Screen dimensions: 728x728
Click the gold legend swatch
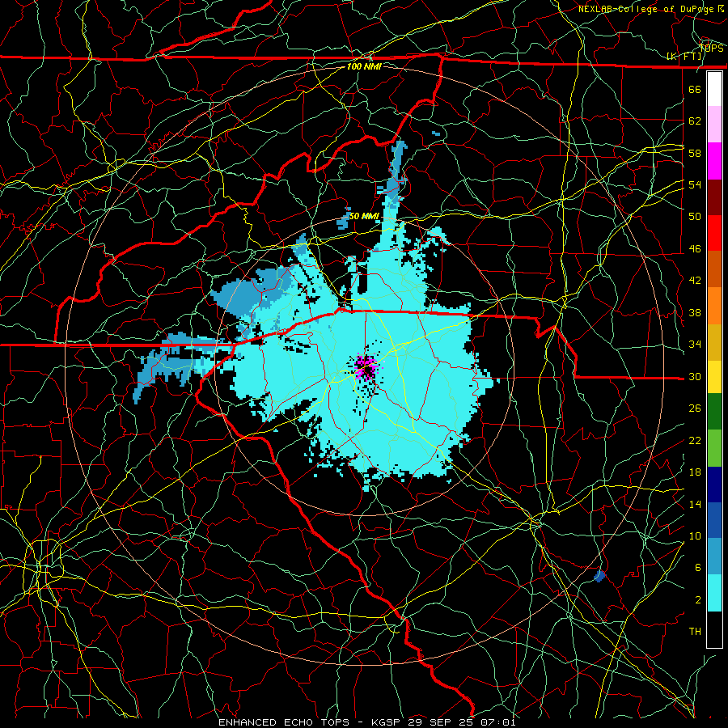pos(714,341)
